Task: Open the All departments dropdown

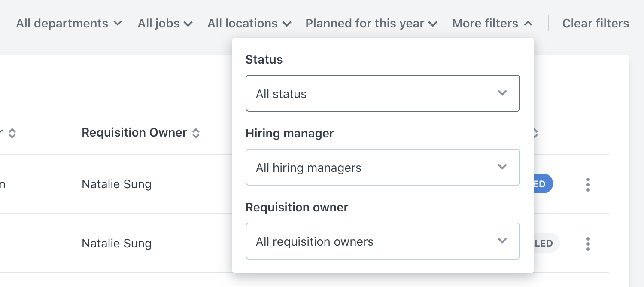Action: point(69,23)
